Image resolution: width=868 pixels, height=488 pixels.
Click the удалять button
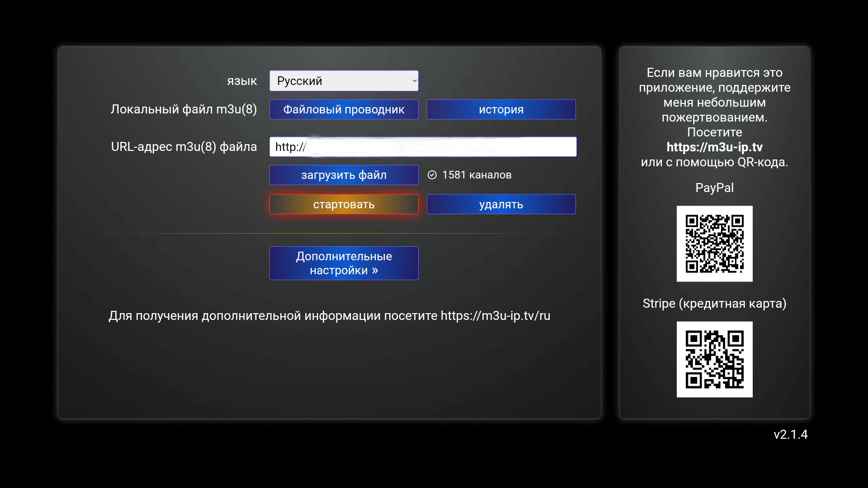pyautogui.click(x=501, y=204)
